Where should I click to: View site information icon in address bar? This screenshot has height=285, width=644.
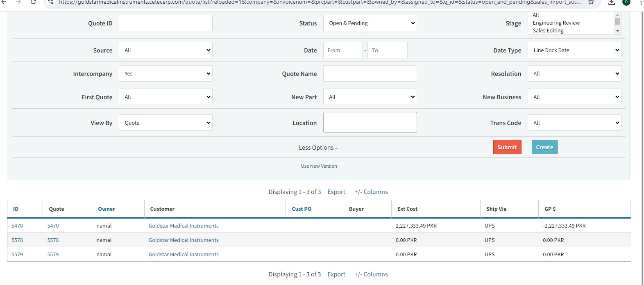coord(51,2)
